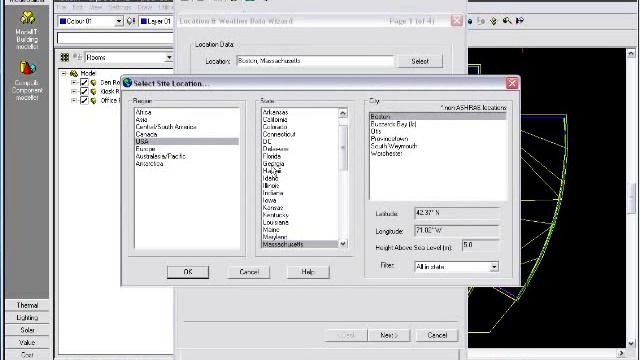Image resolution: width=640 pixels, height=360 pixels.
Task: Toggle the Office room checkbox
Action: [x=84, y=100]
